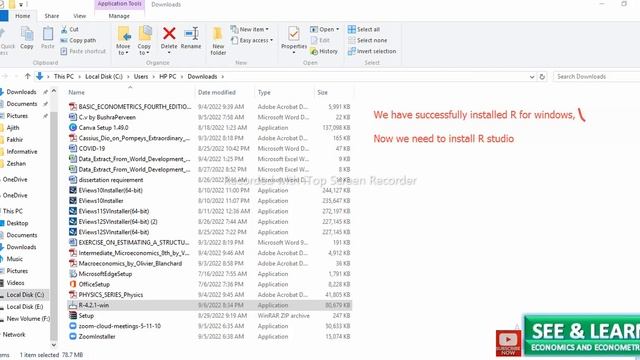Switch to the View ribbon tab

pyautogui.click(x=80, y=16)
